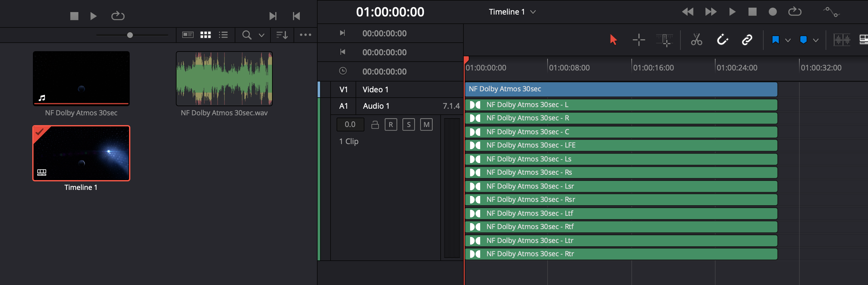Lock the Audio 1 track

coord(375,125)
